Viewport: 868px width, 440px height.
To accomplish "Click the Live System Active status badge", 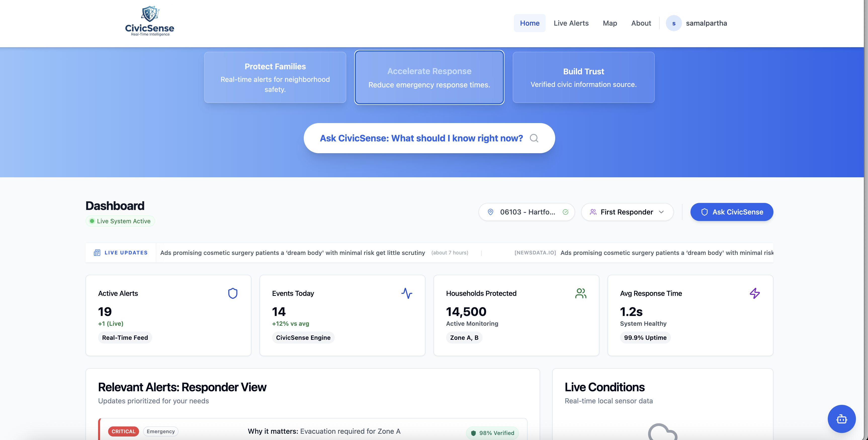I will (x=120, y=221).
